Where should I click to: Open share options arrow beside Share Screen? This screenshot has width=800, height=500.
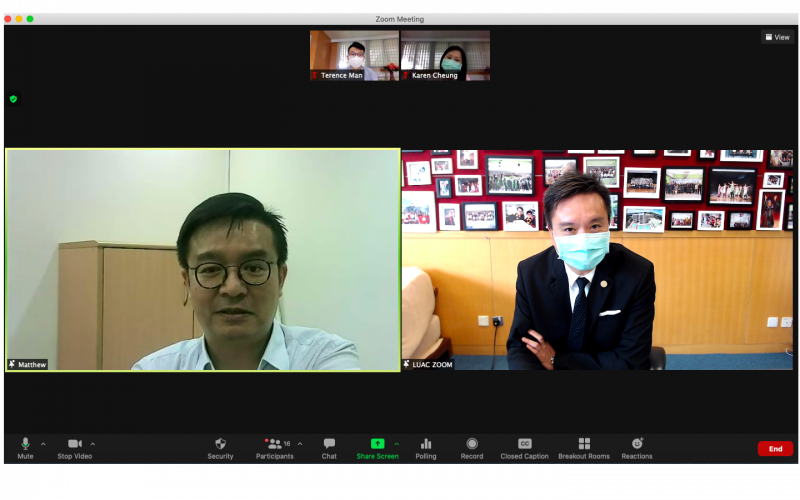click(396, 444)
